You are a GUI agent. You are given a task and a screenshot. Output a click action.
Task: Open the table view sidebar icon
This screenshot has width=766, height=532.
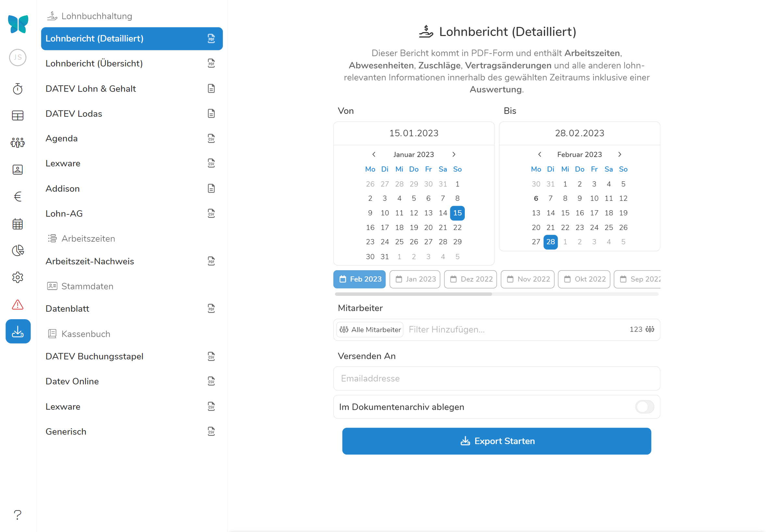(x=18, y=116)
